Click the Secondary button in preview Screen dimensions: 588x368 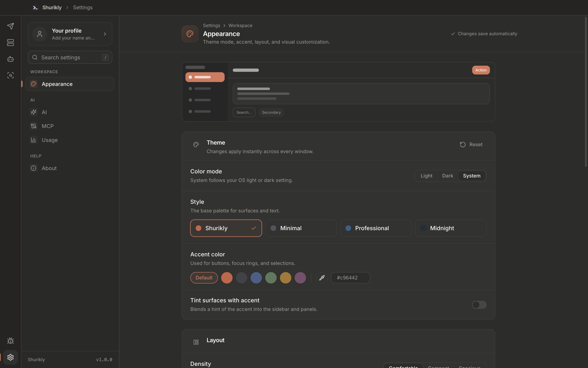click(271, 112)
